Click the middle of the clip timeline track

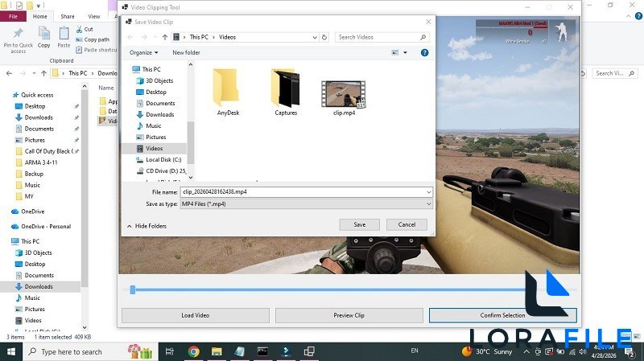click(349, 289)
